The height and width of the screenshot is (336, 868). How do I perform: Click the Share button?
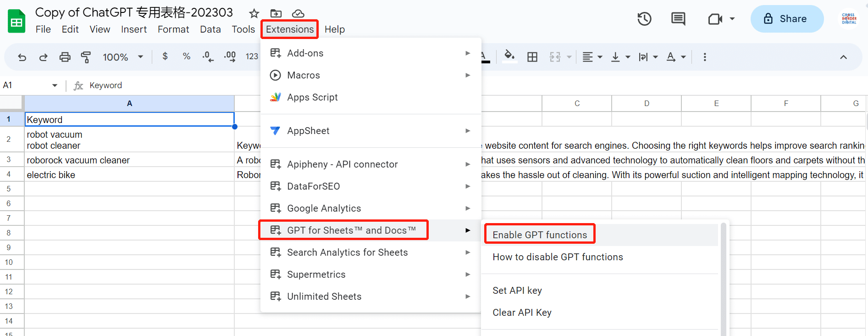click(x=786, y=19)
